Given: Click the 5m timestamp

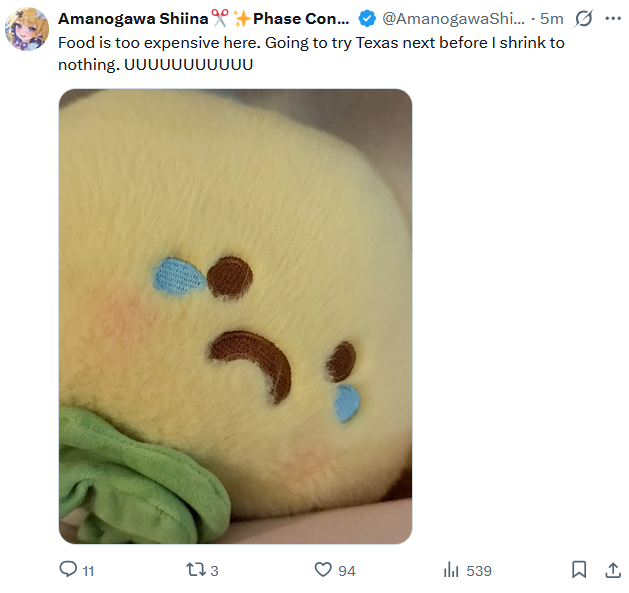Looking at the screenshot, I should (552, 18).
